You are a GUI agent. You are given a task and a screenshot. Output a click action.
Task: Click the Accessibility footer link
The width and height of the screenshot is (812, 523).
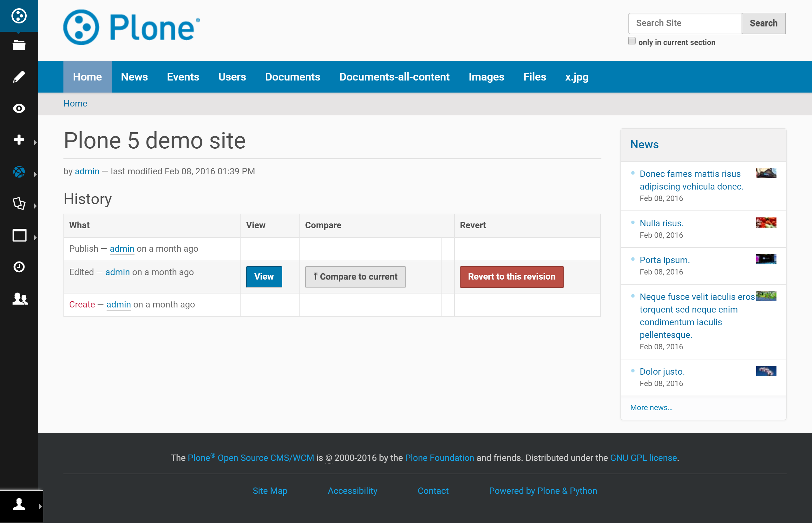click(x=352, y=491)
